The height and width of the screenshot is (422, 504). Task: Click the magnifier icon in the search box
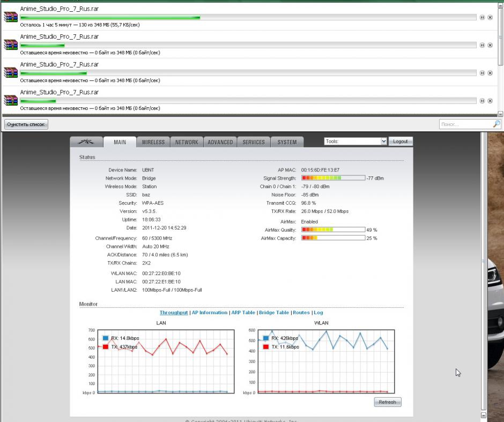[496, 124]
